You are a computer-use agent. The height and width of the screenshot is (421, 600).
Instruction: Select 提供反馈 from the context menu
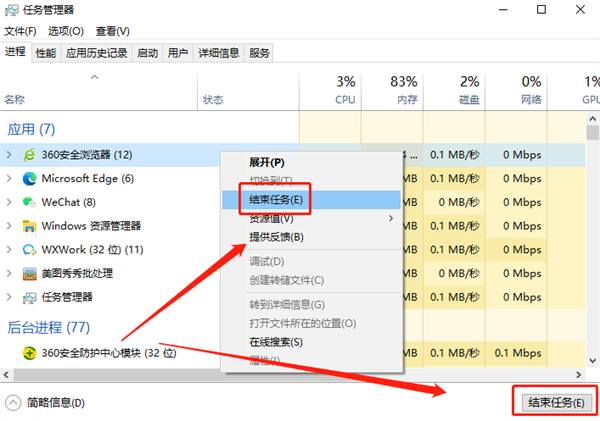[x=276, y=237]
